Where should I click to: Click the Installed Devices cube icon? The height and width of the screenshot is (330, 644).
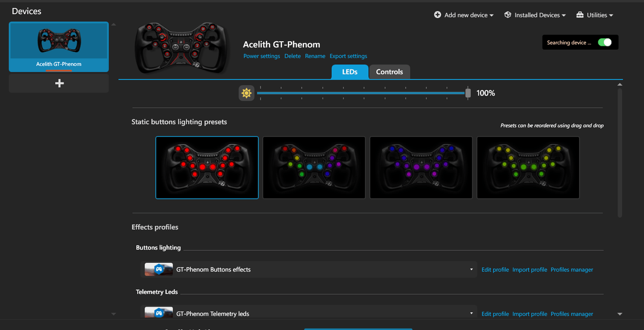tap(508, 15)
